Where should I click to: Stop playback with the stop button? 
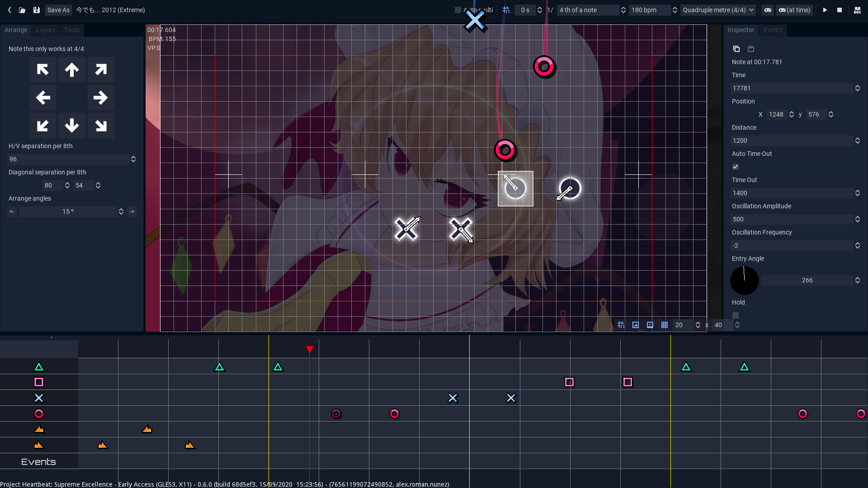pyautogui.click(x=840, y=10)
